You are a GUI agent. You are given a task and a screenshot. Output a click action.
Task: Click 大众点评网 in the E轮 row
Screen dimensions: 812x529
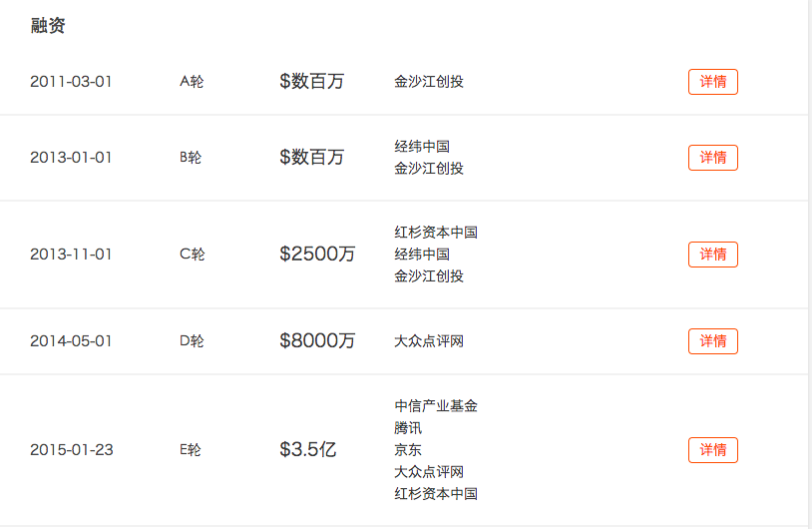click(x=429, y=472)
